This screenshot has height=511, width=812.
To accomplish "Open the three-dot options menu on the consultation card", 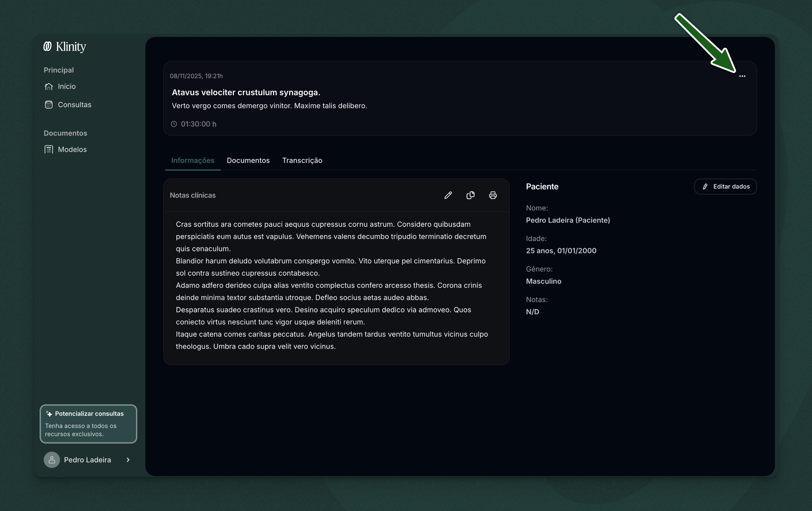I will pos(743,76).
